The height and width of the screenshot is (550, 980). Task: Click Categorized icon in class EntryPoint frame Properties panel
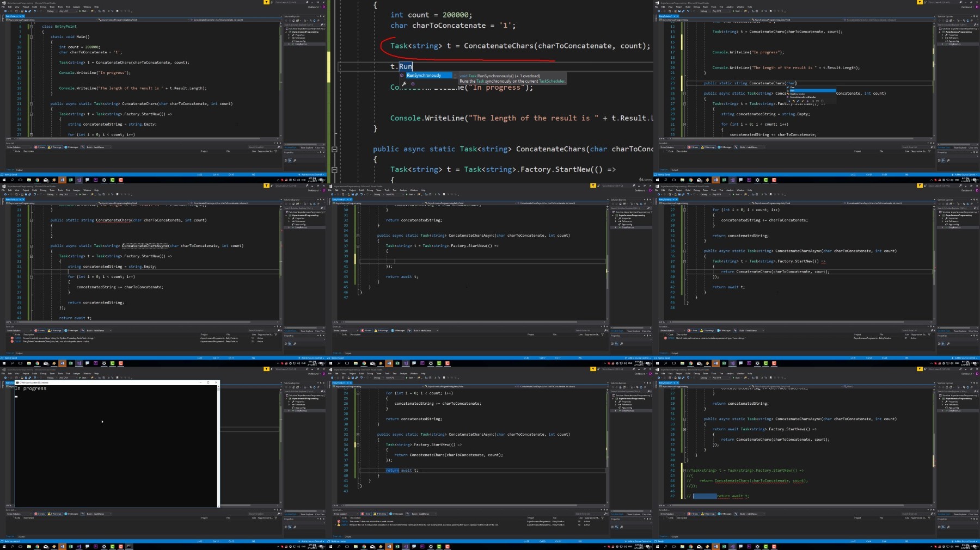point(285,160)
